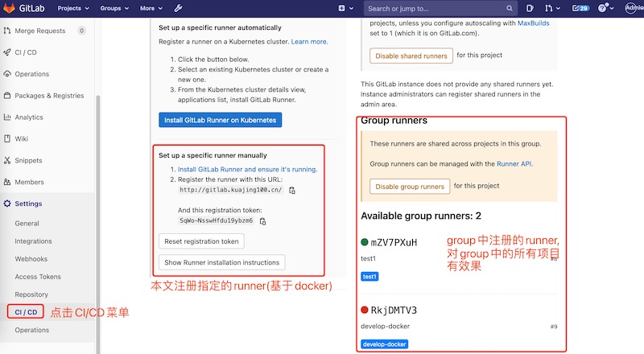Viewport: 644px width, 354px height.
Task: Click runner token RkjDMTV3 text
Action: point(394,311)
